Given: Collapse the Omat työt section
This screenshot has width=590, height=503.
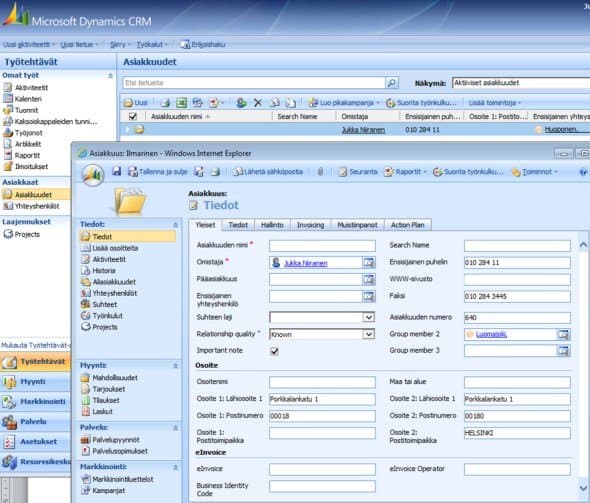Looking at the screenshot, I should pos(110,76).
